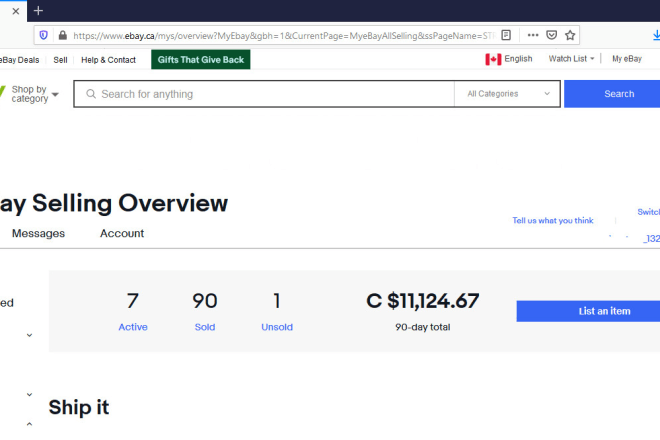Viewport: 660px width, 440px height.
Task: Click the blue Search button
Action: coord(612,94)
